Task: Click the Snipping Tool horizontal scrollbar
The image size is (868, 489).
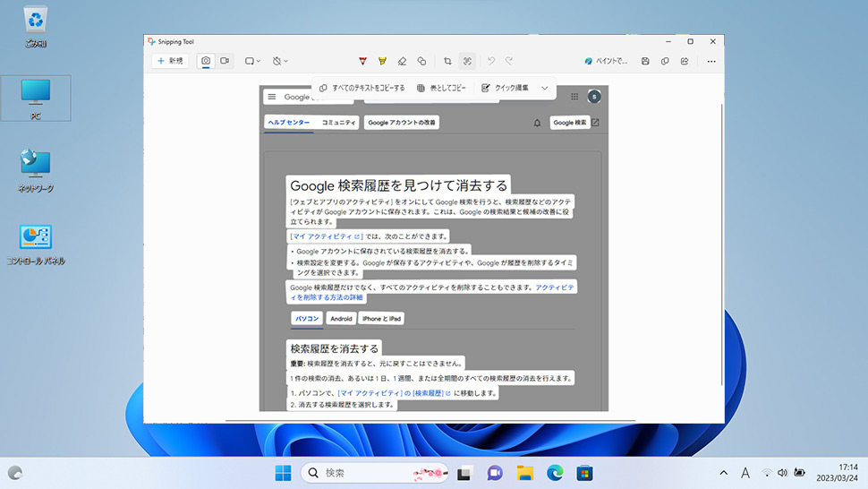Action: click(x=430, y=421)
